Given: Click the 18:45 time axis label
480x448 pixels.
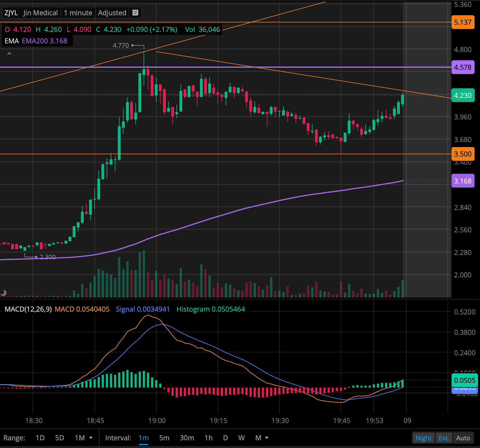Looking at the screenshot, I should pyautogui.click(x=95, y=420).
